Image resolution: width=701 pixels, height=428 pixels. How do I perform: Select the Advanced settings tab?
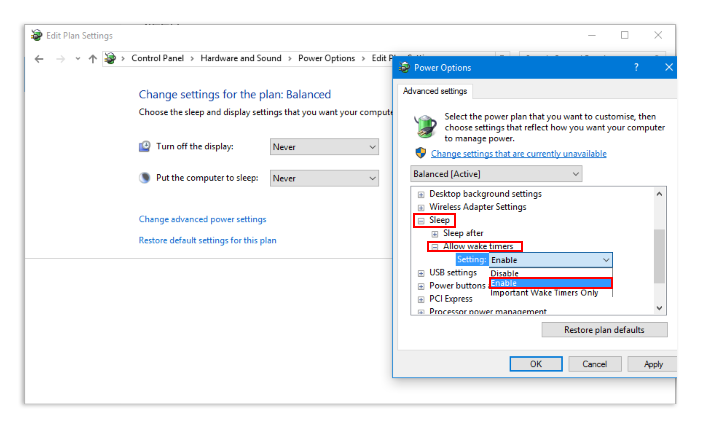pos(434,91)
